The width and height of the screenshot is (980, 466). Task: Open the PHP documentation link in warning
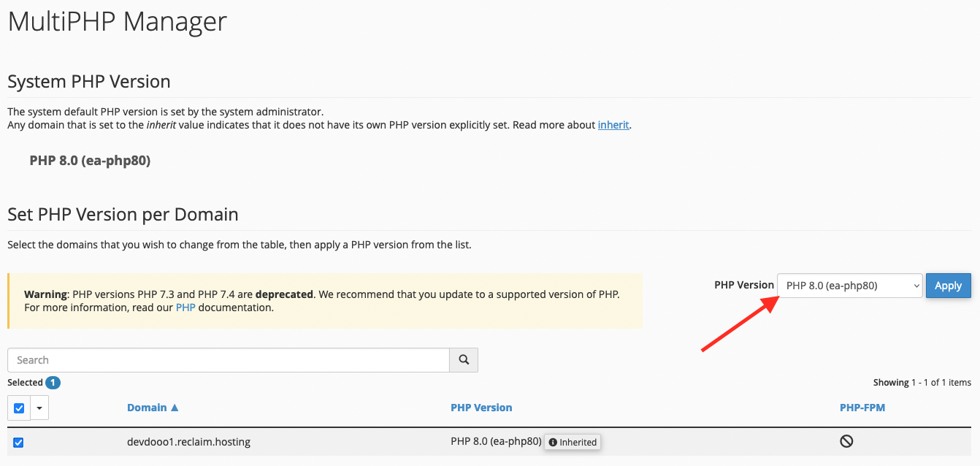185,308
